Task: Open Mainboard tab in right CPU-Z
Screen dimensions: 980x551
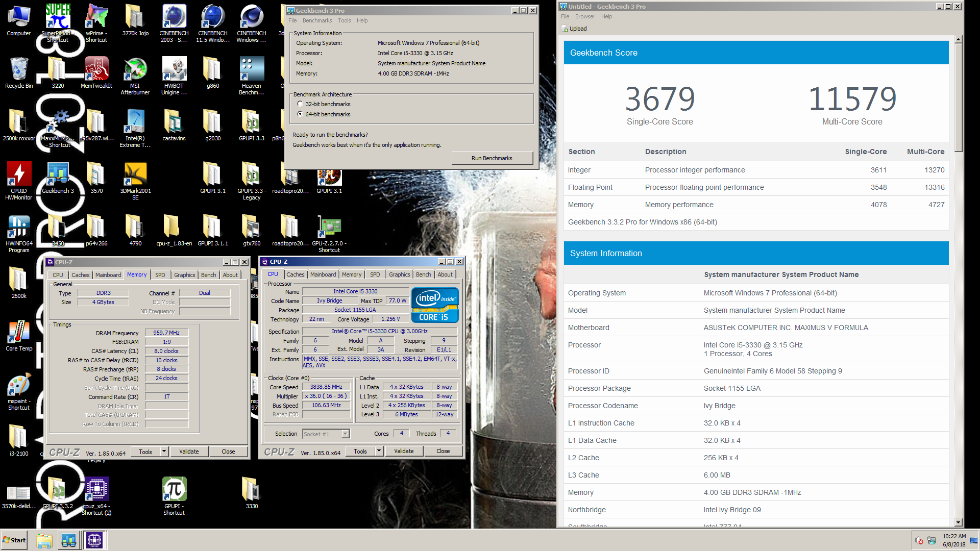Action: (x=323, y=274)
